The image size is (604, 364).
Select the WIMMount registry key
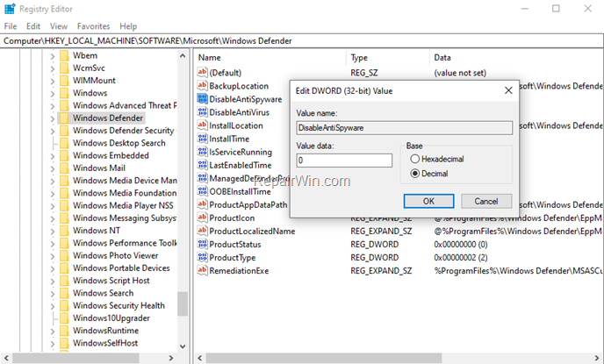click(x=94, y=81)
